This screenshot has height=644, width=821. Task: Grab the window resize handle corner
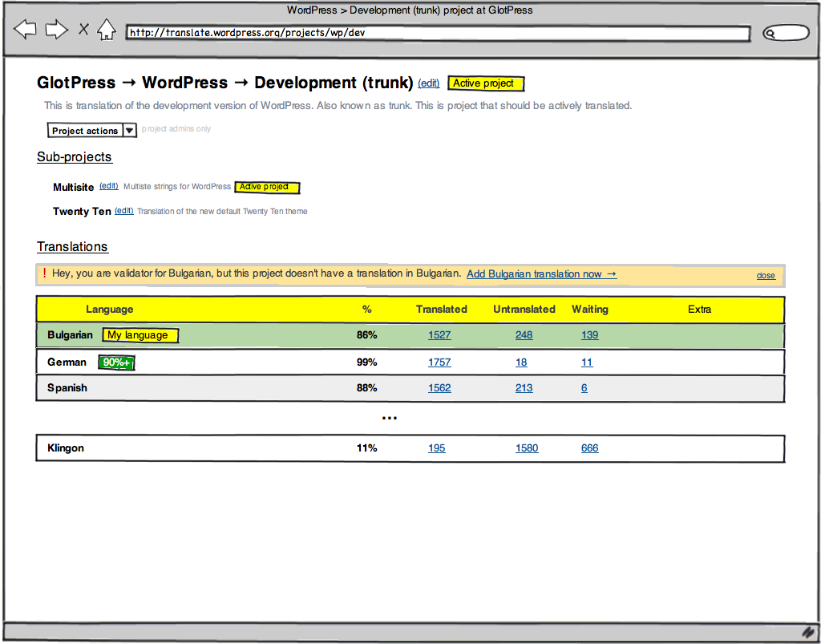[808, 632]
